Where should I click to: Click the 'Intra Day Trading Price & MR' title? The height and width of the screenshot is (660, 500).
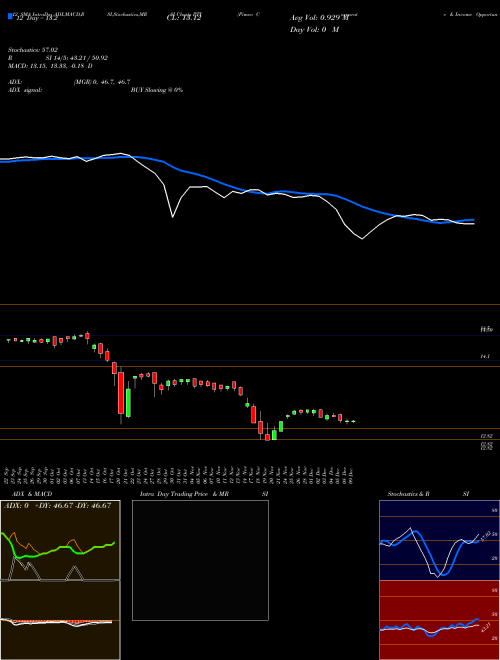click(184, 494)
